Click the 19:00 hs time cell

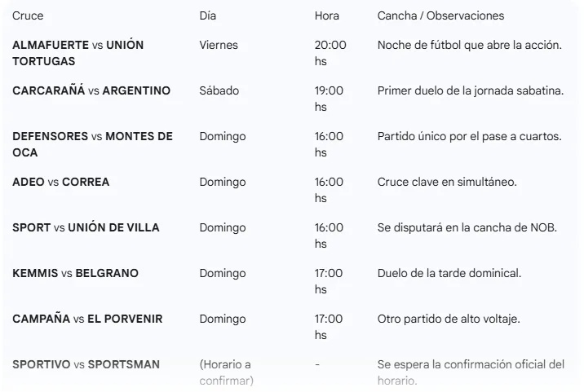[329, 99]
